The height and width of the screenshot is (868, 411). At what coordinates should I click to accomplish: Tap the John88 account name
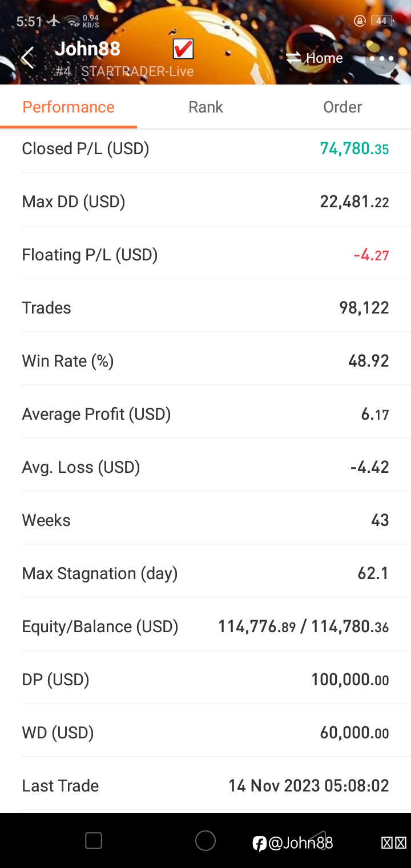(87, 49)
